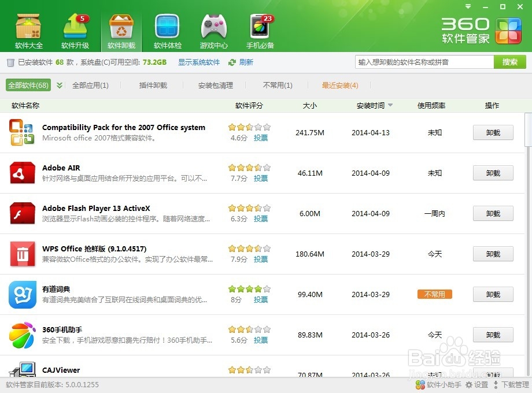Vote 投票 for 360手机助手
Viewport: 532px width, 393px height.
[261, 340]
